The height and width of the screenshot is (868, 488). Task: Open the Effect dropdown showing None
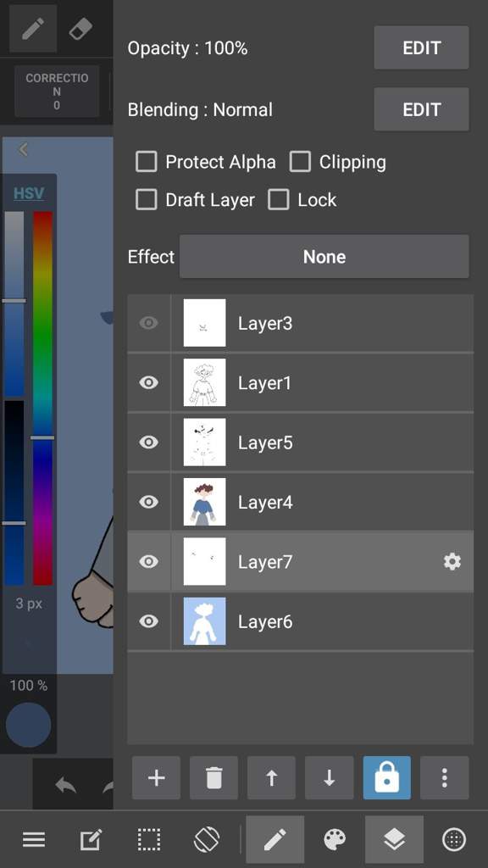pos(324,256)
